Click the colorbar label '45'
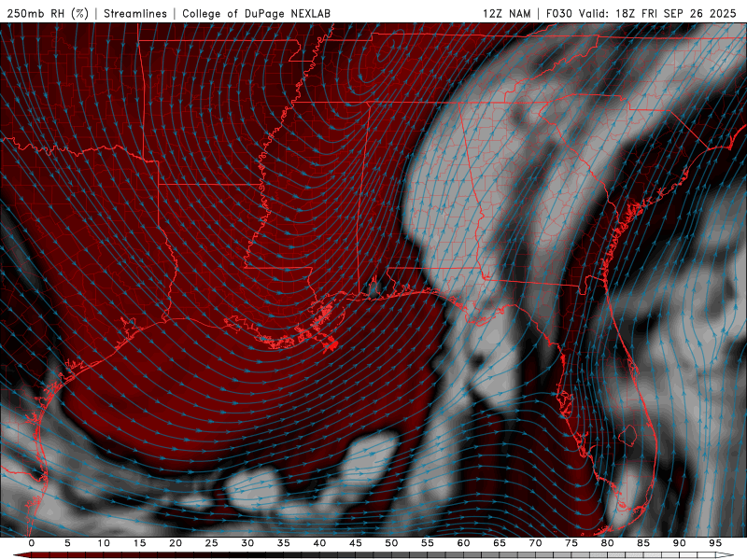 coord(356,543)
